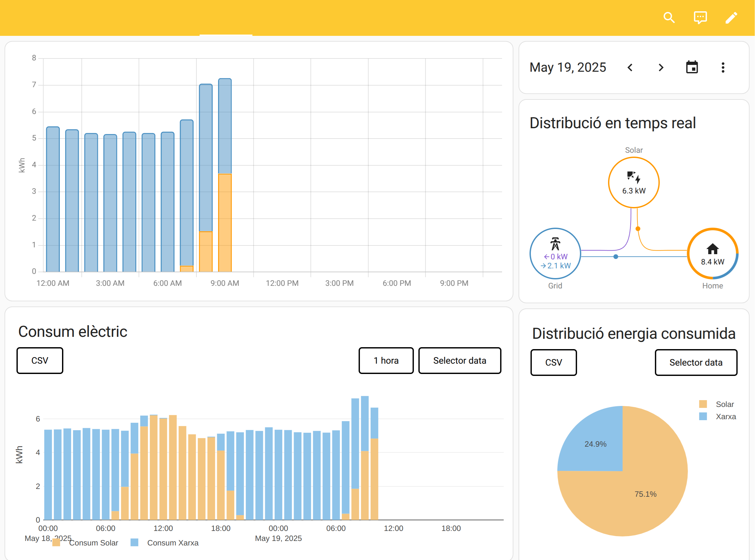Open Selector data in Distribució energia
The image size is (755, 560).
[x=696, y=362]
